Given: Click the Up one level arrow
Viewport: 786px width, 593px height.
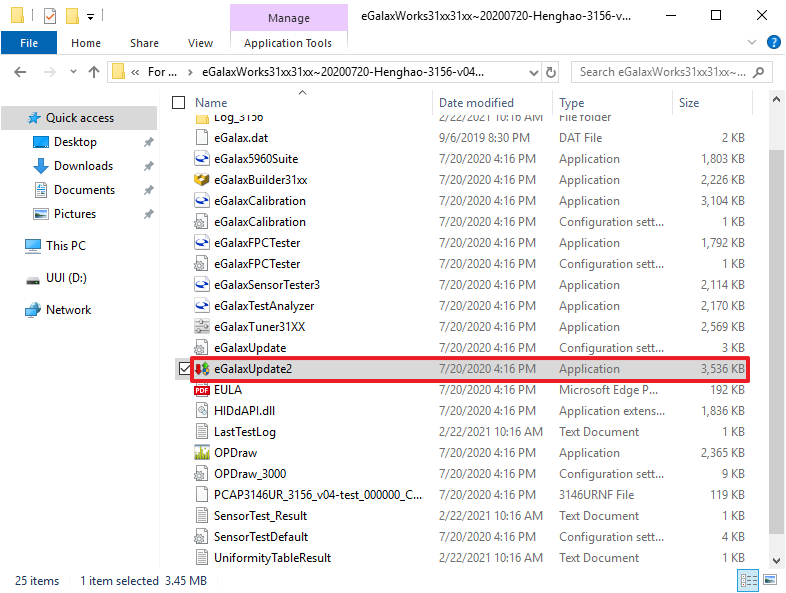Looking at the screenshot, I should point(94,72).
